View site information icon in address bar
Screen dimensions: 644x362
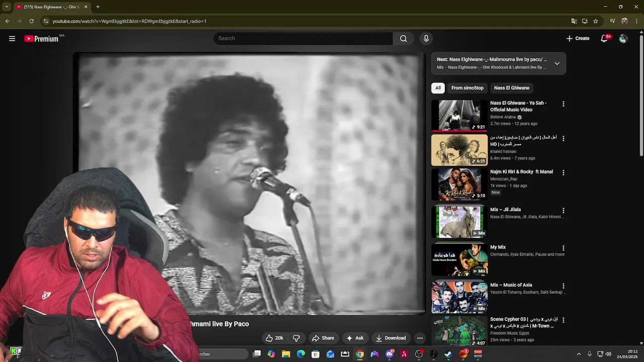coord(46,21)
